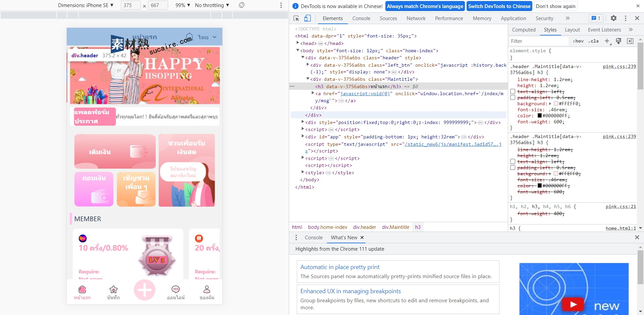Tap the ออนไลน์ chat icon in bottom nav
The height and width of the screenshot is (315, 644).
tap(176, 290)
